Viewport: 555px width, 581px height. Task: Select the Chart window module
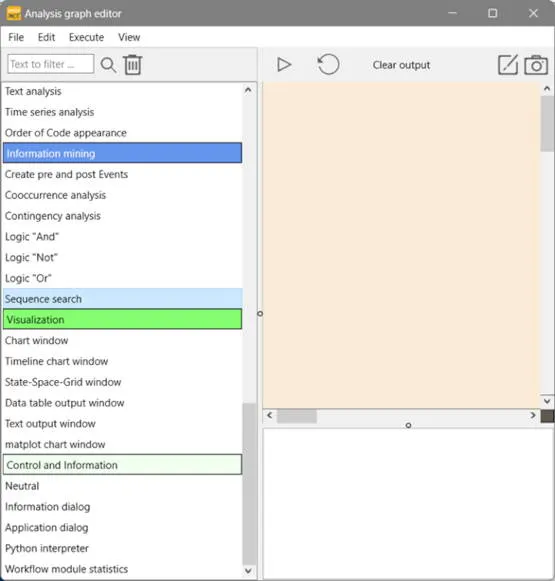point(123,340)
